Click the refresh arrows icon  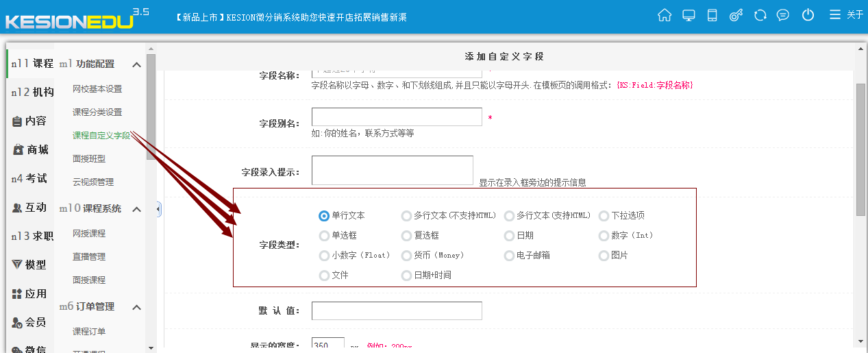pyautogui.click(x=760, y=15)
